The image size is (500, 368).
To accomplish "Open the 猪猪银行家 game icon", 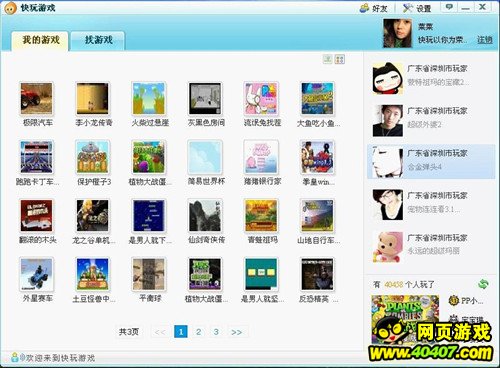I will (x=261, y=157).
